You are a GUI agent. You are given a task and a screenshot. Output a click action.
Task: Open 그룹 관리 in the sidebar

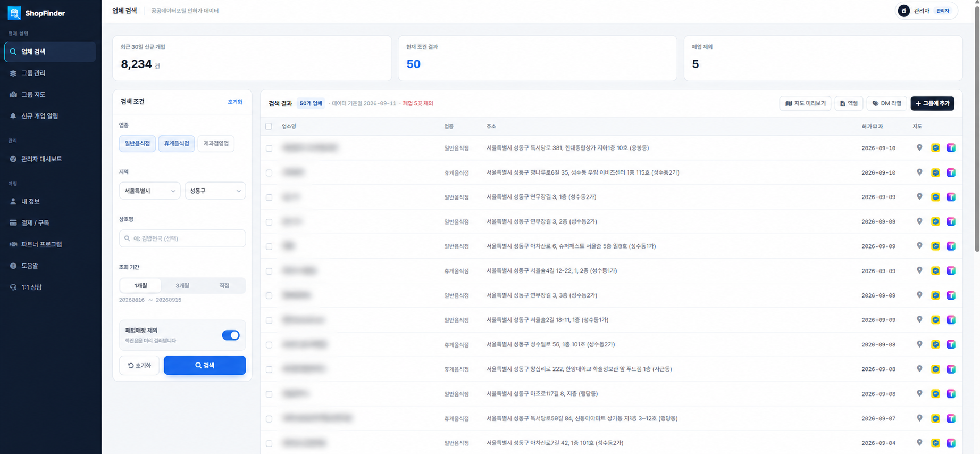50,73
